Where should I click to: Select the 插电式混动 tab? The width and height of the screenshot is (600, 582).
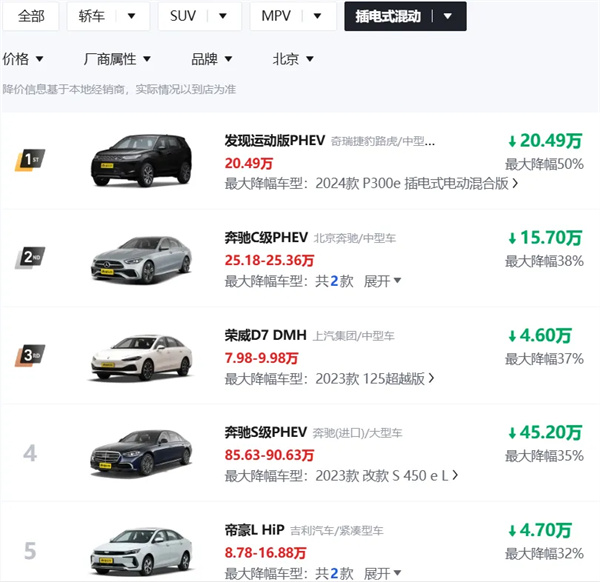(x=404, y=16)
